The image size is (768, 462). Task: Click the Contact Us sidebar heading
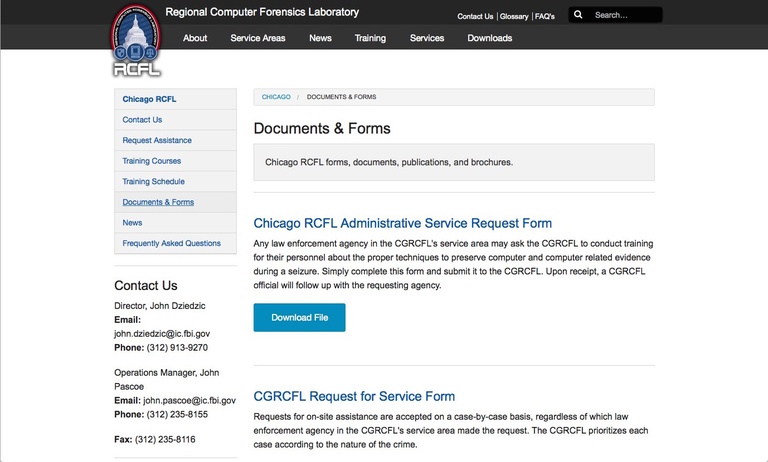tap(146, 286)
